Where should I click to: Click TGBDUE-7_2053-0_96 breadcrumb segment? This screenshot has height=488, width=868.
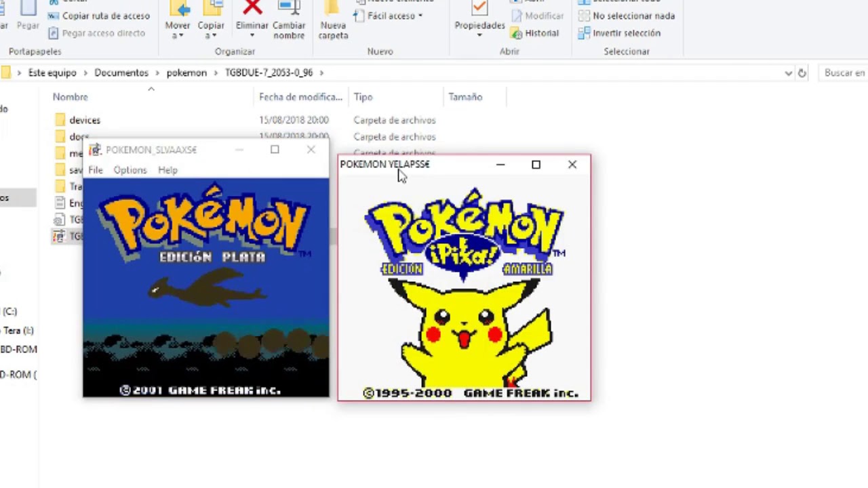pos(269,73)
